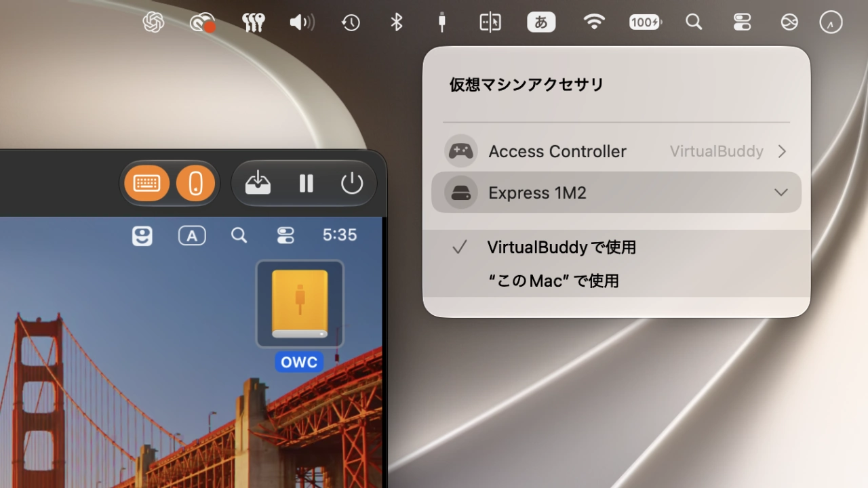Select the OWC external drive icon
Image resolution: width=868 pixels, height=488 pixels.
click(x=300, y=304)
